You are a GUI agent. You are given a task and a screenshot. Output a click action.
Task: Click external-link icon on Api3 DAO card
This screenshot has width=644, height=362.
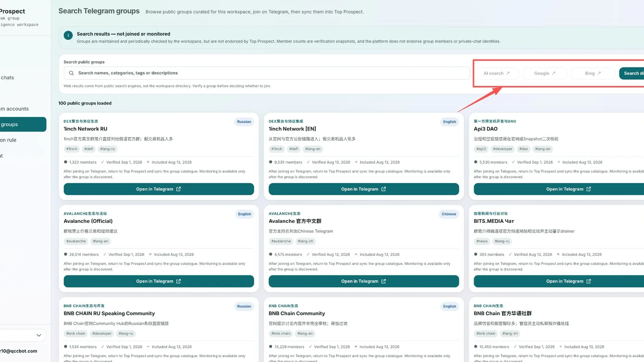pos(589,189)
